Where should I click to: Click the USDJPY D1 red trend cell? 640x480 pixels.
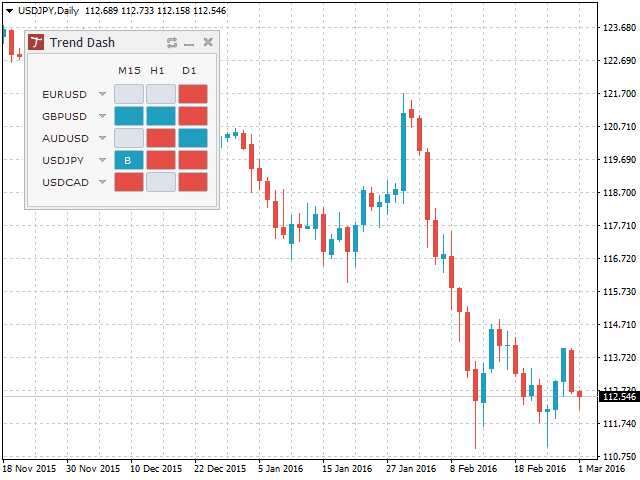pyautogui.click(x=193, y=160)
